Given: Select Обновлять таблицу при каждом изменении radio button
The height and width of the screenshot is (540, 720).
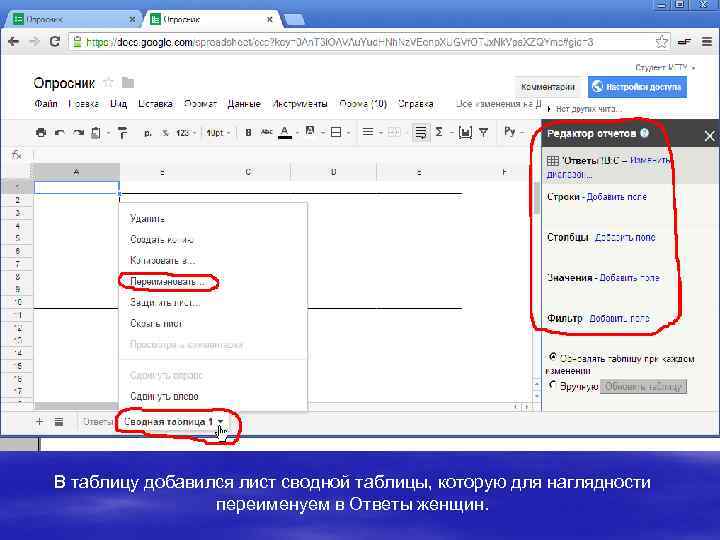Looking at the screenshot, I should 552,357.
